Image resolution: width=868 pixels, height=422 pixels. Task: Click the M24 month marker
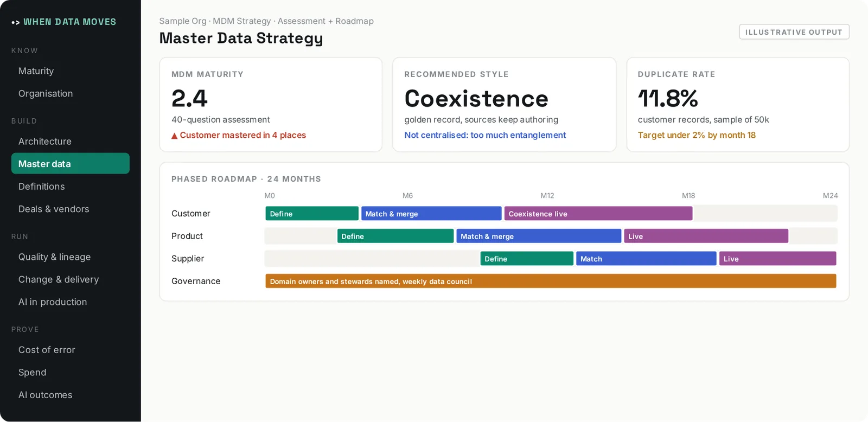[831, 196]
